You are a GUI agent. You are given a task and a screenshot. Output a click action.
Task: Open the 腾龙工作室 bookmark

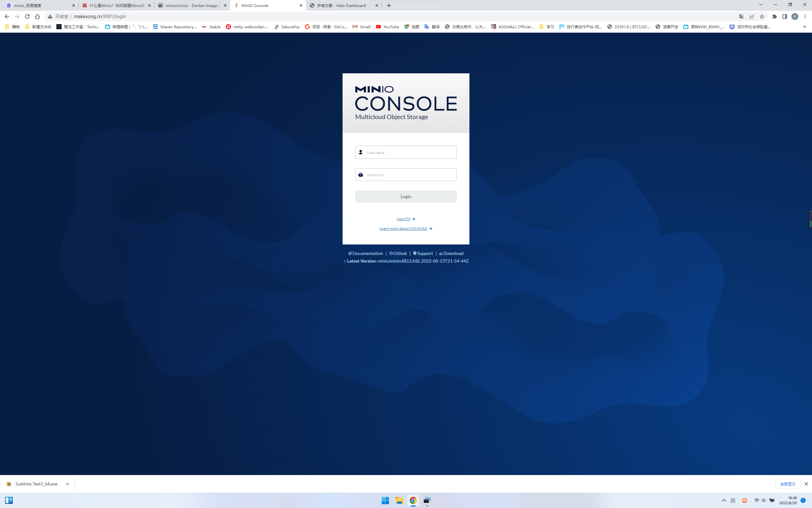(79, 27)
